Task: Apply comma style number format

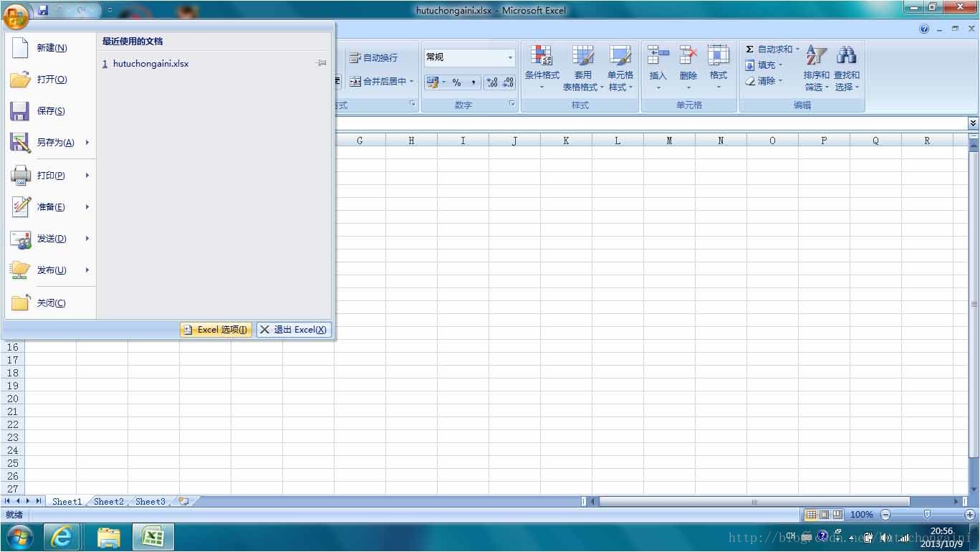Action: point(474,82)
